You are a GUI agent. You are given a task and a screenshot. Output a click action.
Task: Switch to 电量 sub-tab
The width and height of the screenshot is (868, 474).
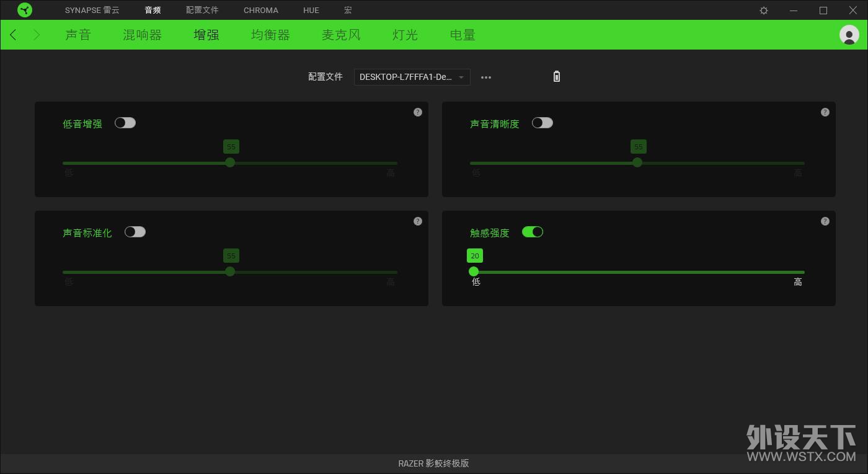(x=463, y=35)
